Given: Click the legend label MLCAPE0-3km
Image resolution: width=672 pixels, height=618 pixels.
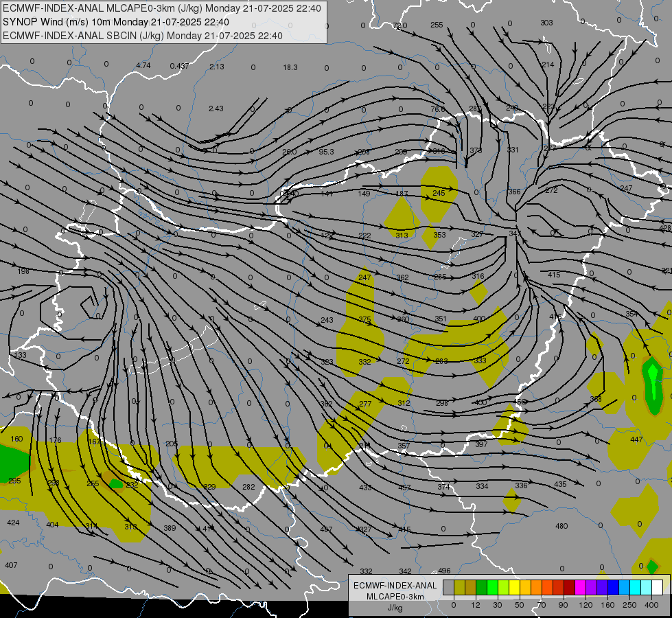Looking at the screenshot, I should (395, 597).
